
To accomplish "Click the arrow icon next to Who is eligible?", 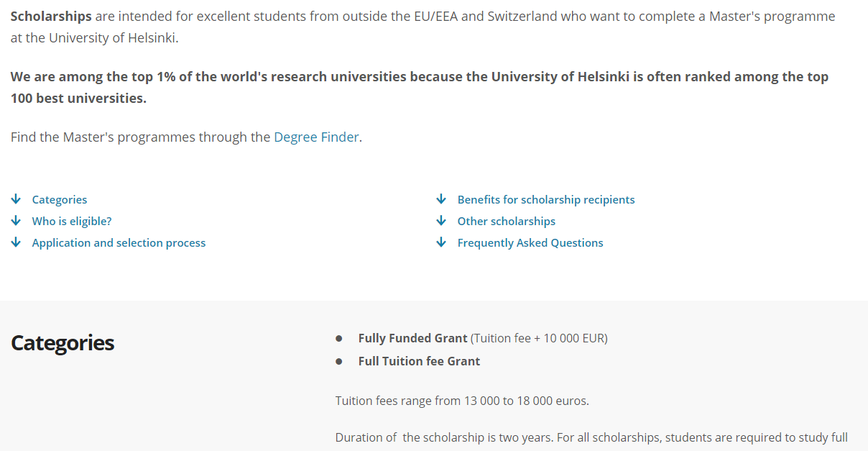I will [16, 221].
